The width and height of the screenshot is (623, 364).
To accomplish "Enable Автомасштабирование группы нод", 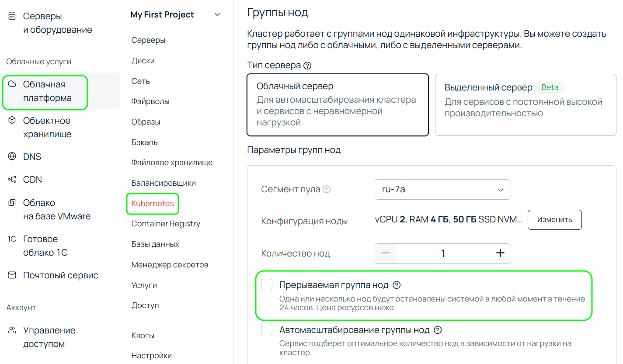I will 267,330.
